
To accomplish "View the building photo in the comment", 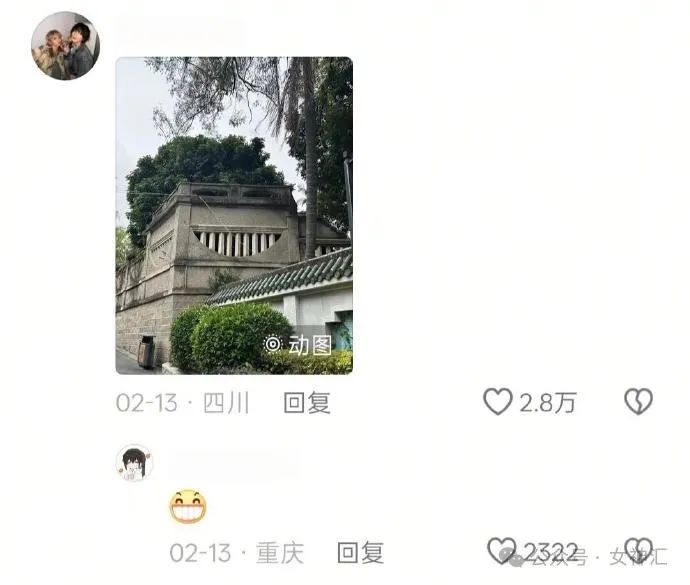I will click(x=234, y=216).
